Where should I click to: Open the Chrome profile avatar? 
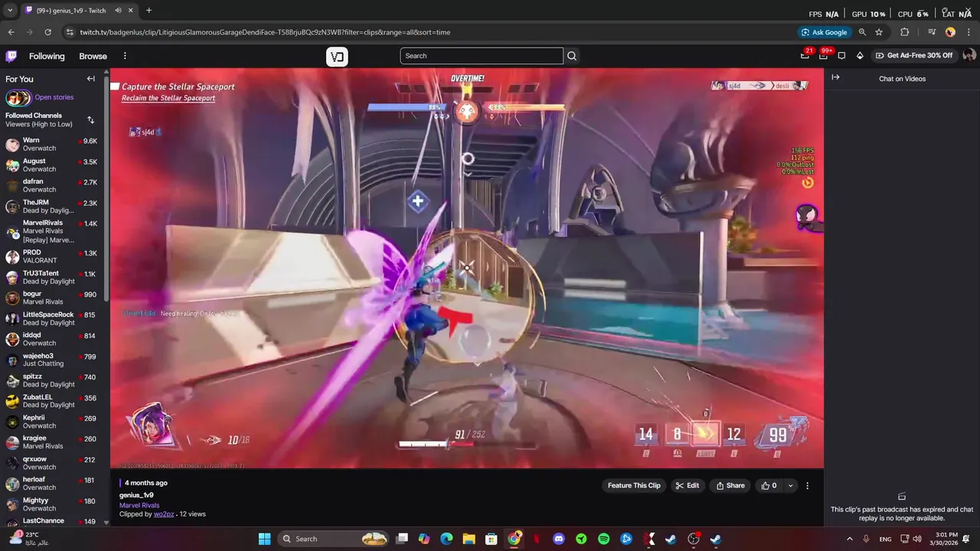[x=950, y=32]
